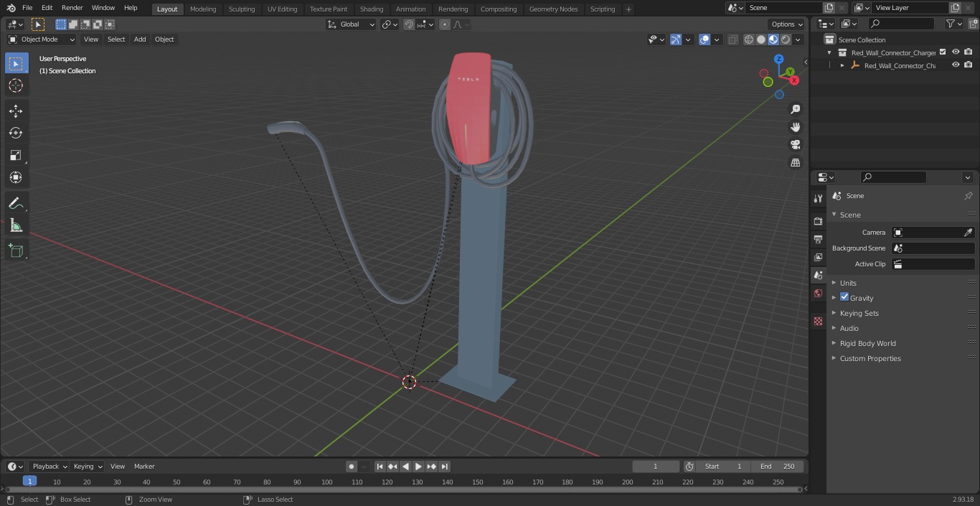The height and width of the screenshot is (506, 980).
Task: Open the Texture properties tab
Action: (819, 321)
